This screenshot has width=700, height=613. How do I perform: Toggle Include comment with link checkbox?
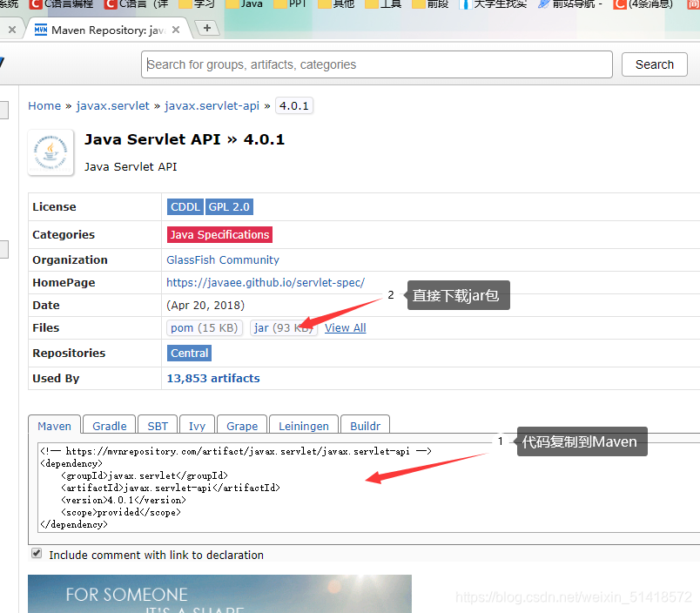(37, 554)
